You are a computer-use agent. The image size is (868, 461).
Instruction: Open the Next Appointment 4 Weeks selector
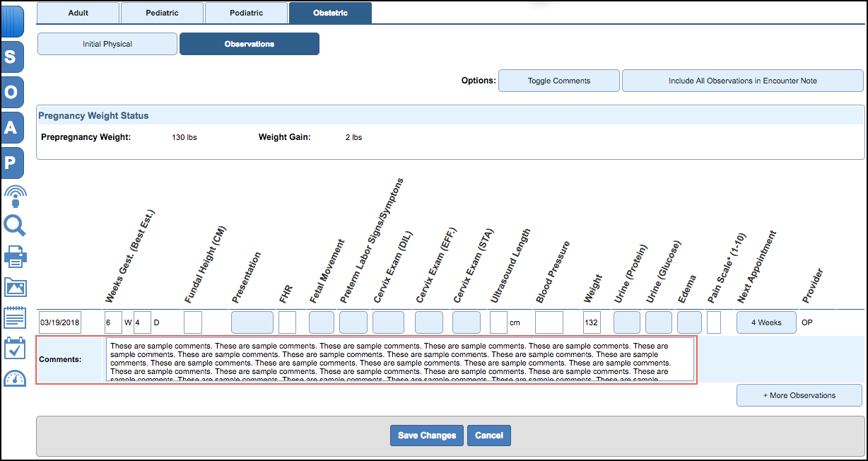766,322
